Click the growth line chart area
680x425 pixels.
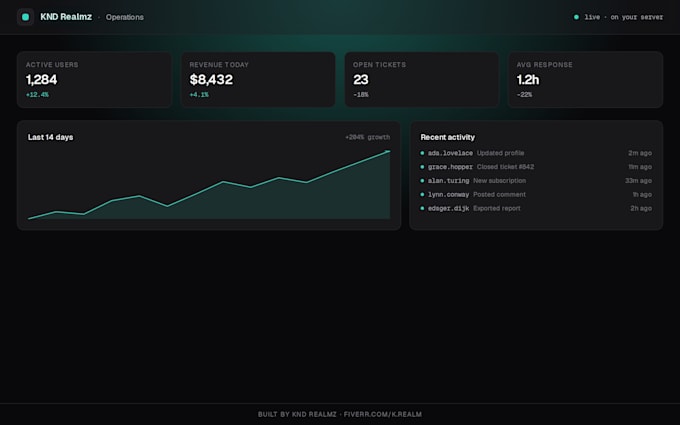click(x=209, y=185)
